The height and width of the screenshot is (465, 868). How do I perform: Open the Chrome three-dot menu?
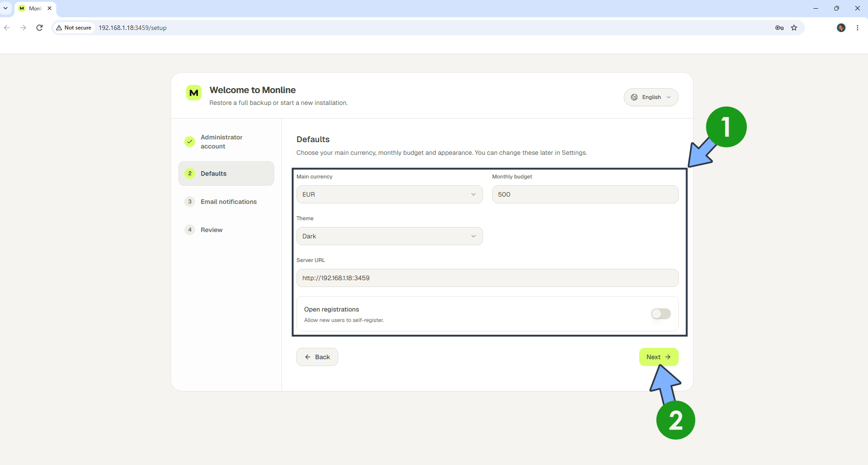(858, 28)
